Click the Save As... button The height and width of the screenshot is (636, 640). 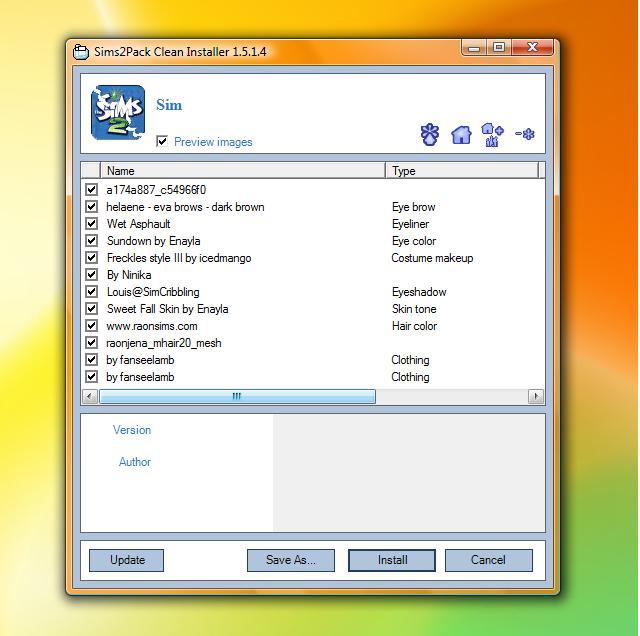coord(290,560)
